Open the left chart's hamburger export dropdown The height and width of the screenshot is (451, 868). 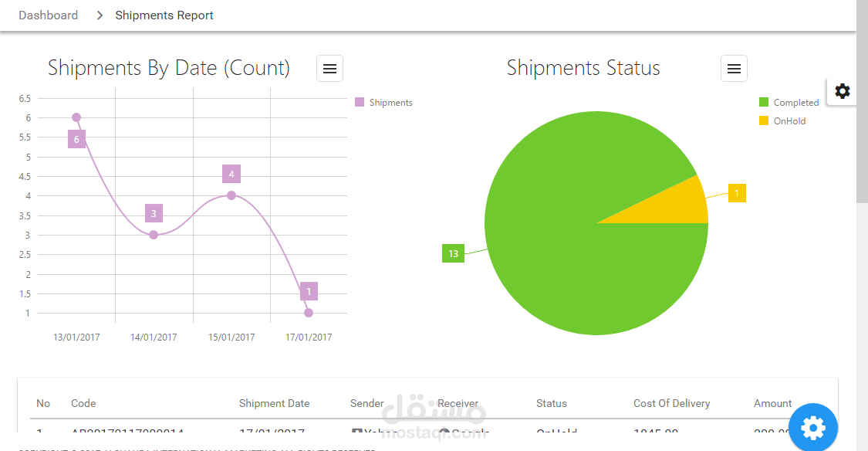tap(329, 68)
